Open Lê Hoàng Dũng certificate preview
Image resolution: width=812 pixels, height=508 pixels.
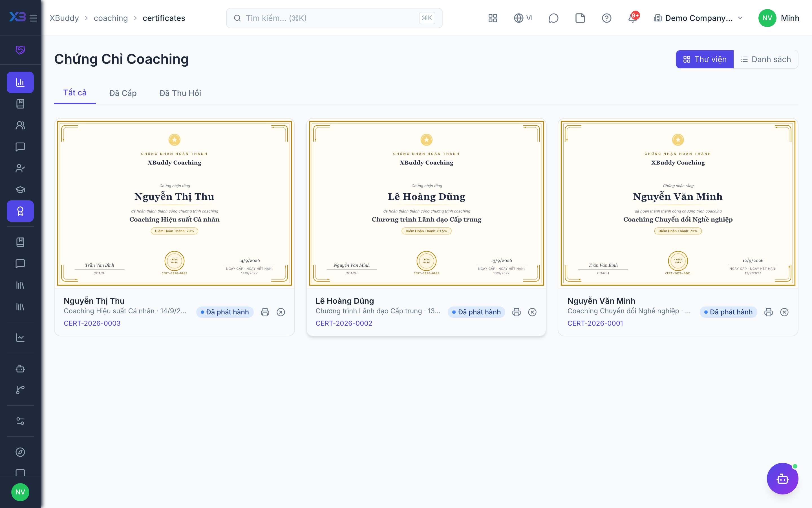point(426,203)
